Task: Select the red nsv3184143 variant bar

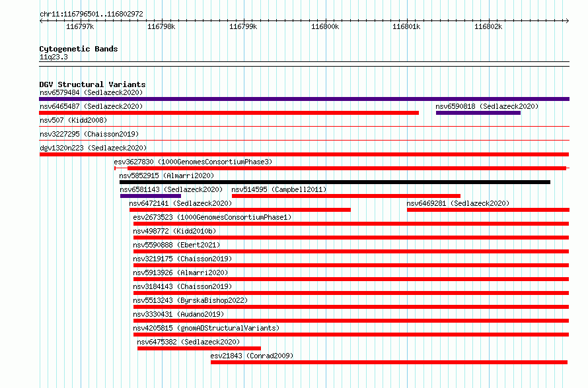Action: click(351, 293)
